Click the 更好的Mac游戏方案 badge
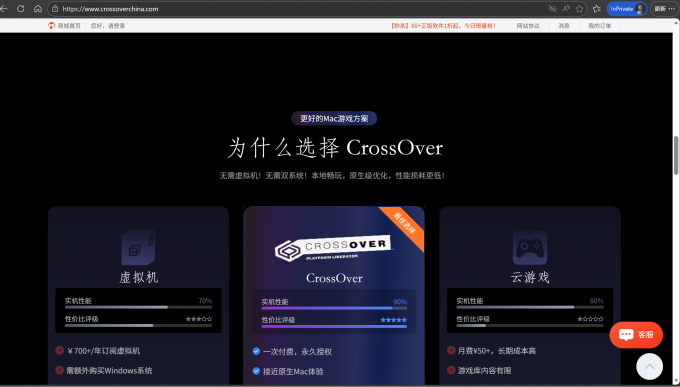Viewport: 680px width, 387px height. (x=334, y=118)
